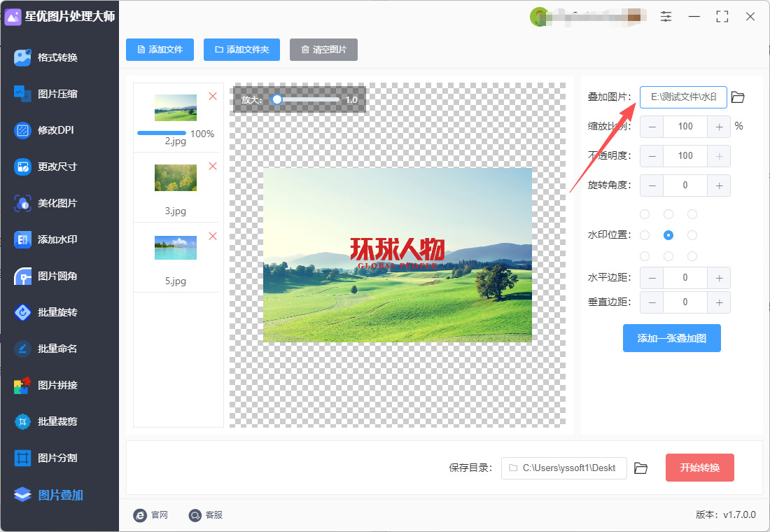Image resolution: width=770 pixels, height=532 pixels.
Task: Browse for save directory with folder icon
Action: pos(640,468)
